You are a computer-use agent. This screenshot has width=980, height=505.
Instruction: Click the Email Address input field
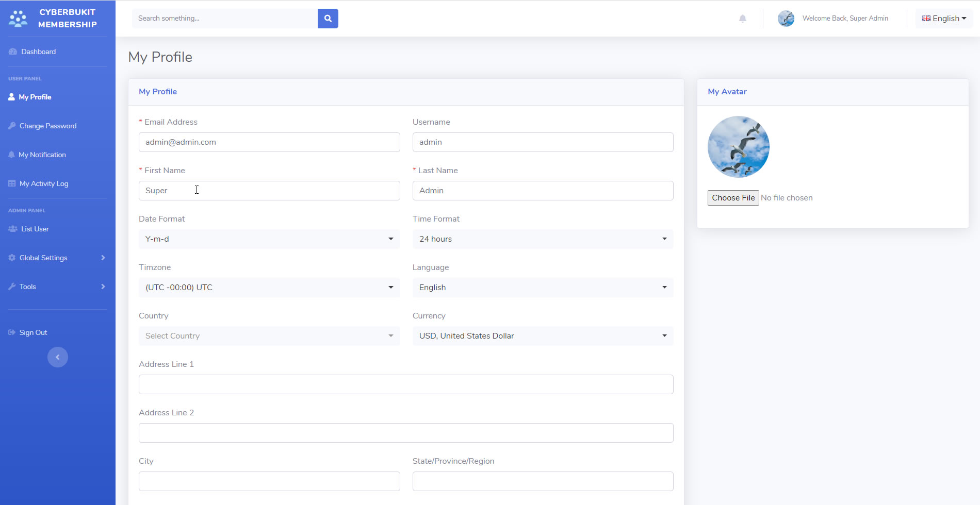click(x=269, y=142)
